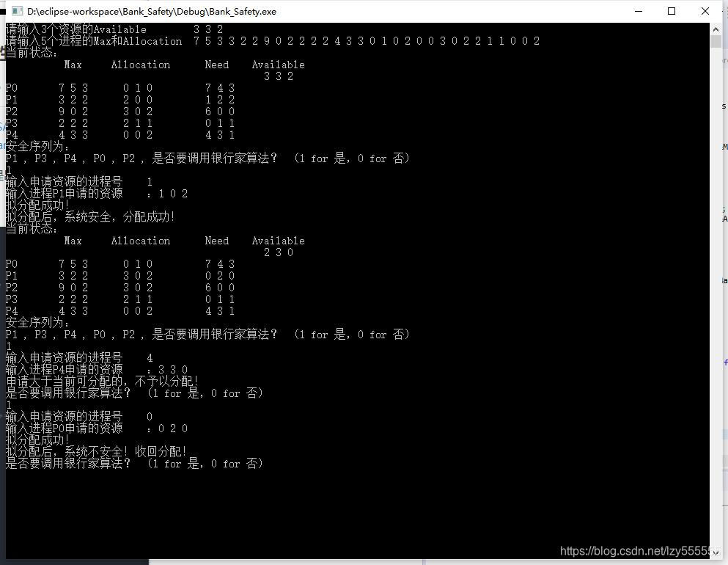Click P1 Need value '1 2 2'

click(x=220, y=100)
